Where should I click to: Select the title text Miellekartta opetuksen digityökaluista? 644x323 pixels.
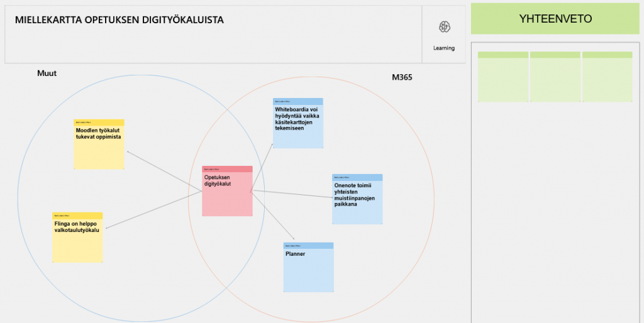[119, 20]
